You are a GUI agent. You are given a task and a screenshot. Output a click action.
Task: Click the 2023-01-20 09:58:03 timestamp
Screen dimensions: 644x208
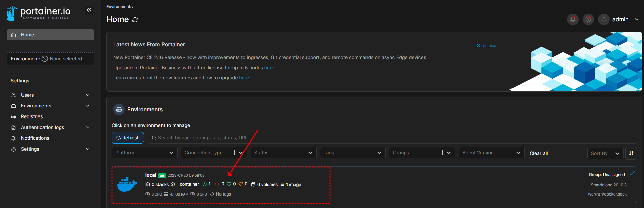tap(186, 175)
